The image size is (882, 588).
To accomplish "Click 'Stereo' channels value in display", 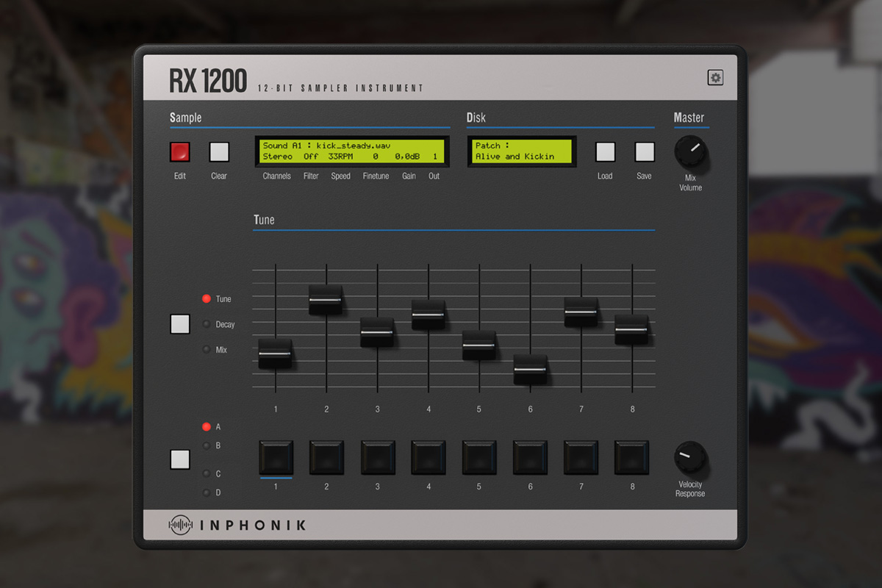I will [x=277, y=157].
